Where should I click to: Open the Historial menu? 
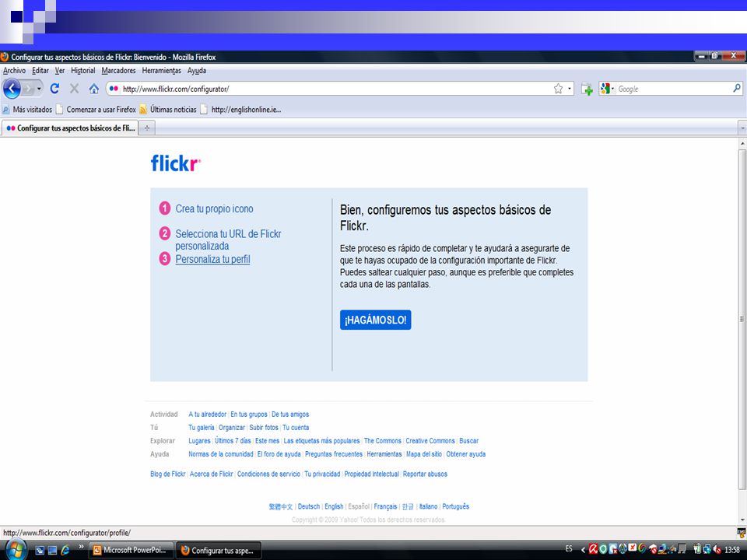tap(83, 71)
